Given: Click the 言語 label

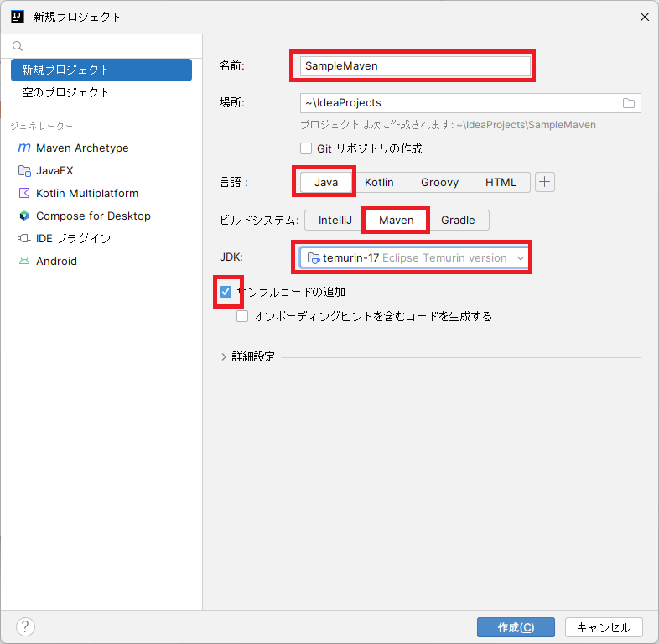Looking at the screenshot, I should point(234,183).
